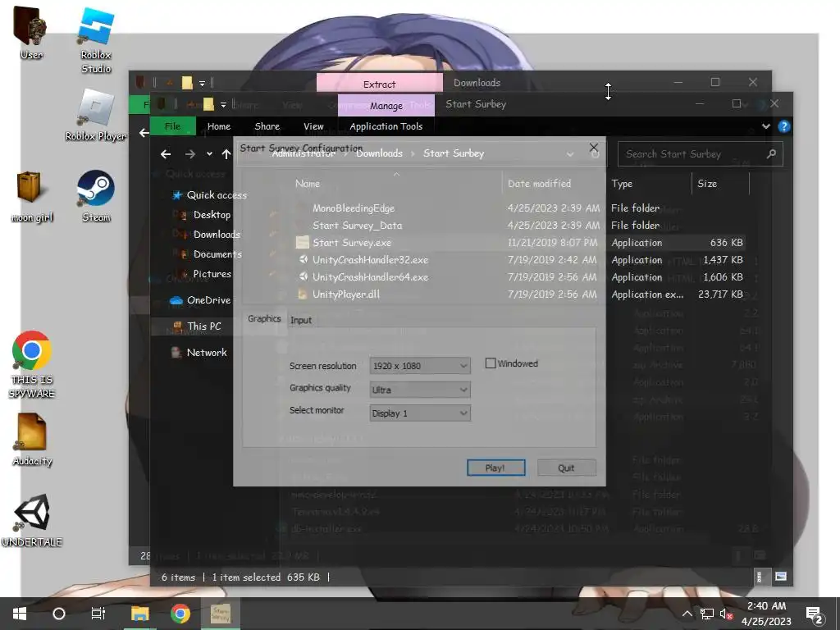Toggle the Windowed checkbox
Screen dimensions: 840x630
click(x=491, y=363)
